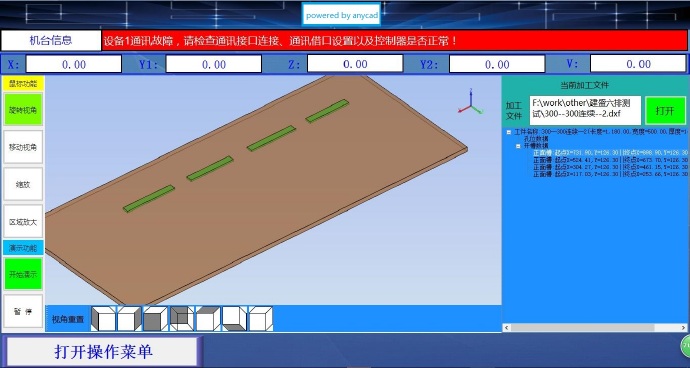This screenshot has height=368, width=690.
Task: Select the right-face view cube icon
Action: point(129,319)
